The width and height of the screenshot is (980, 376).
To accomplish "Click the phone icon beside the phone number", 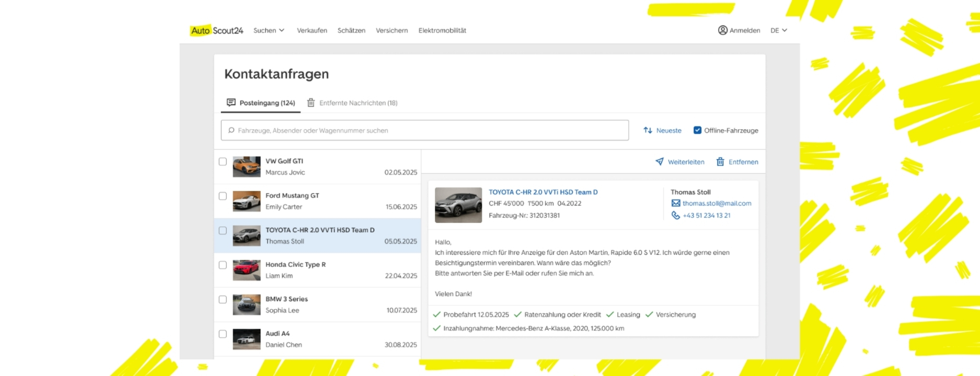I will (x=675, y=215).
